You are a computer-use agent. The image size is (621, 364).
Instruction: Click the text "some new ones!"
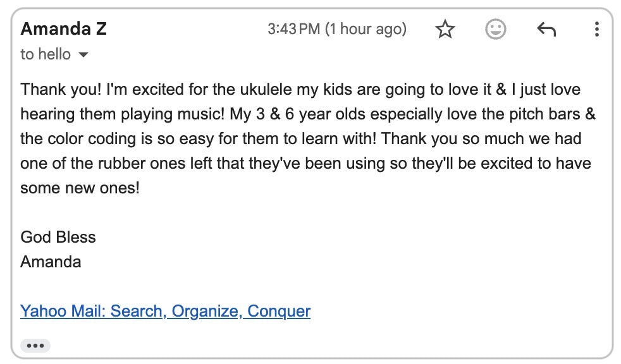pyautogui.click(x=80, y=188)
